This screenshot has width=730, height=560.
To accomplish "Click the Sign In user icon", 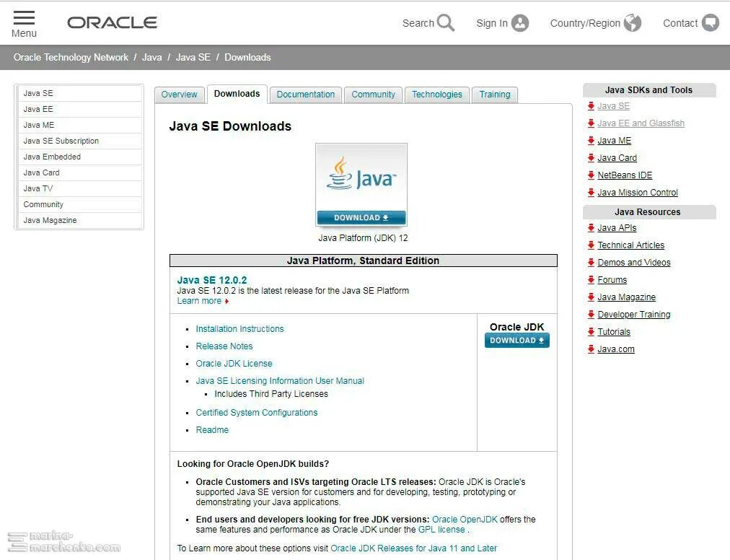I will [519, 23].
